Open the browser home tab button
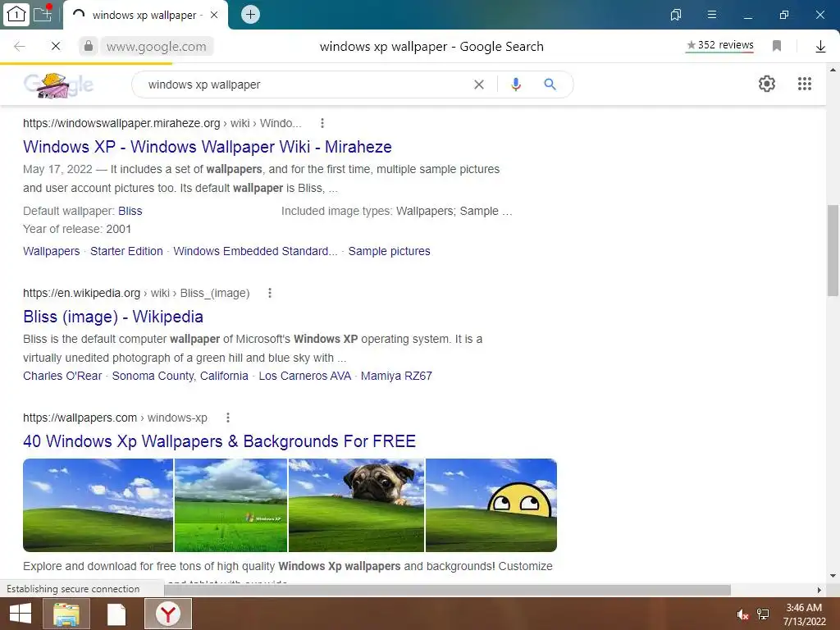Image resolution: width=840 pixels, height=630 pixels. click(16, 15)
